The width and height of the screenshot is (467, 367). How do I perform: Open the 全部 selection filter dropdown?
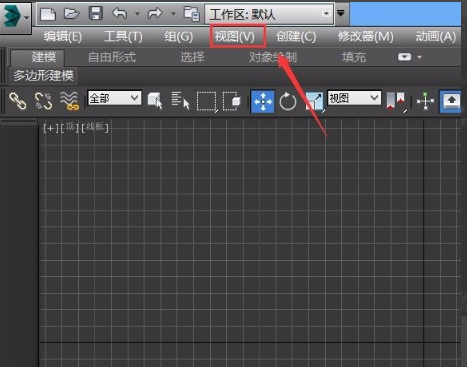tap(114, 98)
